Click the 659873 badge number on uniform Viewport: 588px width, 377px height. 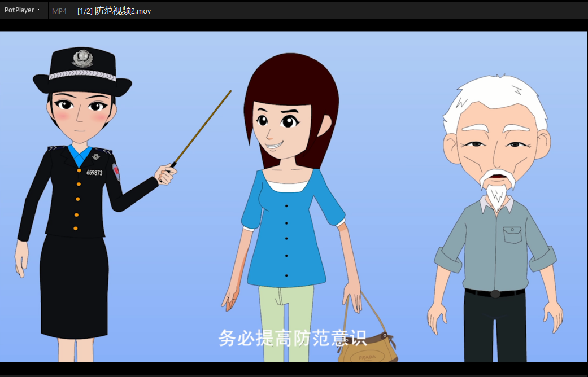pyautogui.click(x=94, y=173)
